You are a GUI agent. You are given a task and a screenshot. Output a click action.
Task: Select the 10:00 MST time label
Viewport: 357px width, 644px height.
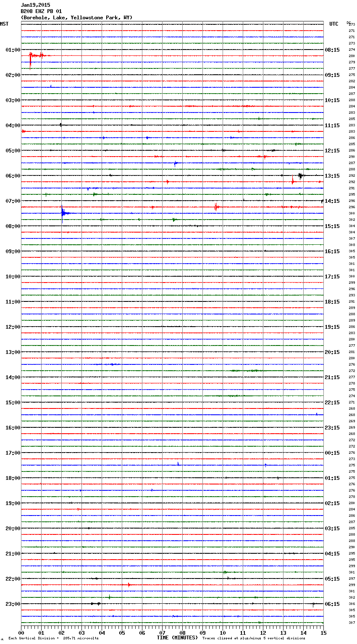(x=13, y=277)
